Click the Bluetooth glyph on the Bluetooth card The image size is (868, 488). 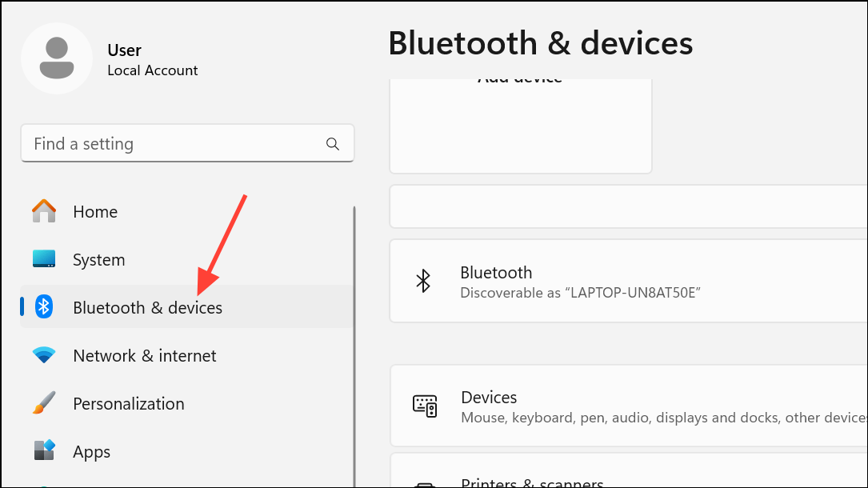[423, 281]
